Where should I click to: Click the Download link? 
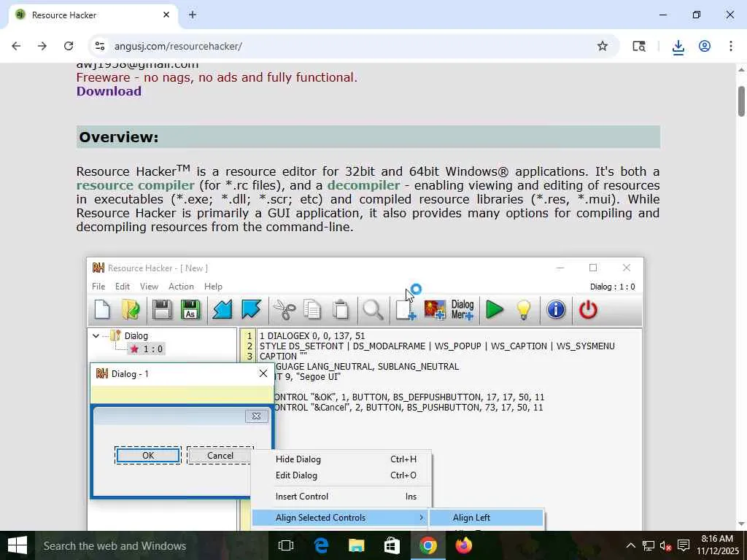tap(109, 91)
